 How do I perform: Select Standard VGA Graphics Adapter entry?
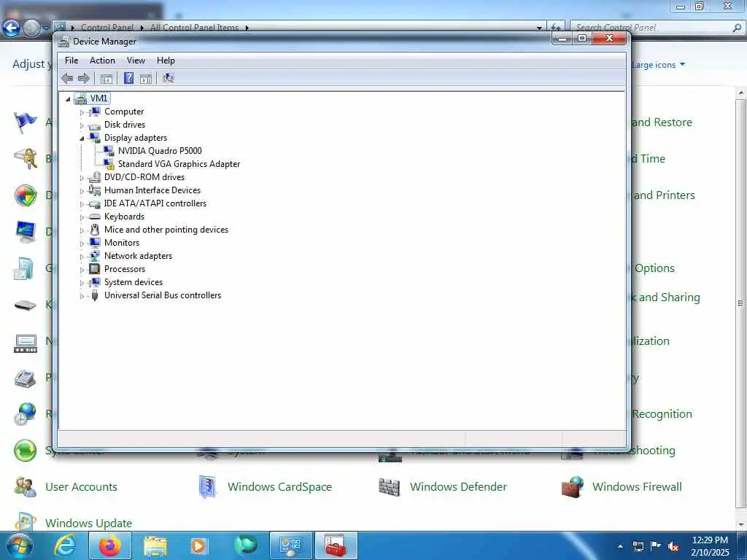pyautogui.click(x=179, y=164)
